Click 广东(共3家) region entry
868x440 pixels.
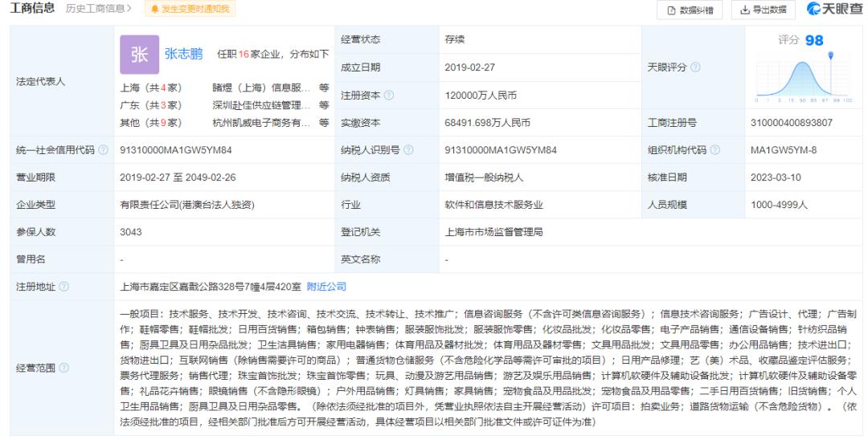(x=150, y=105)
